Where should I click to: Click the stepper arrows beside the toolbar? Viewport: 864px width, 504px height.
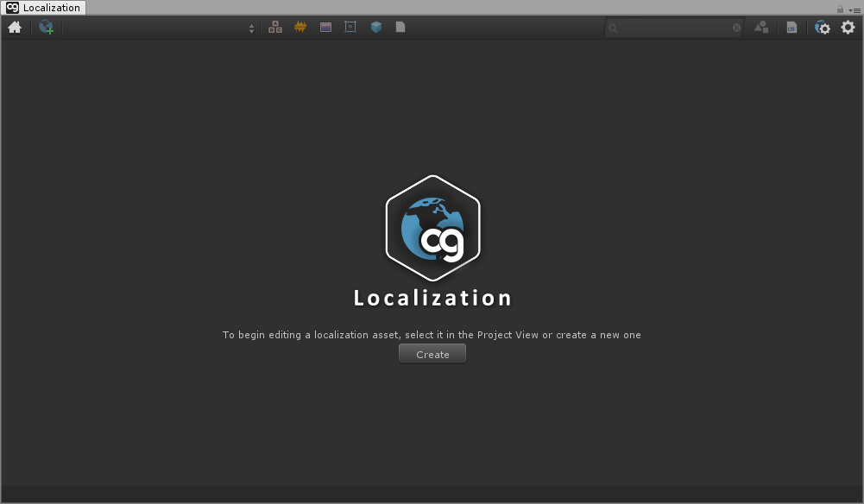[251, 27]
